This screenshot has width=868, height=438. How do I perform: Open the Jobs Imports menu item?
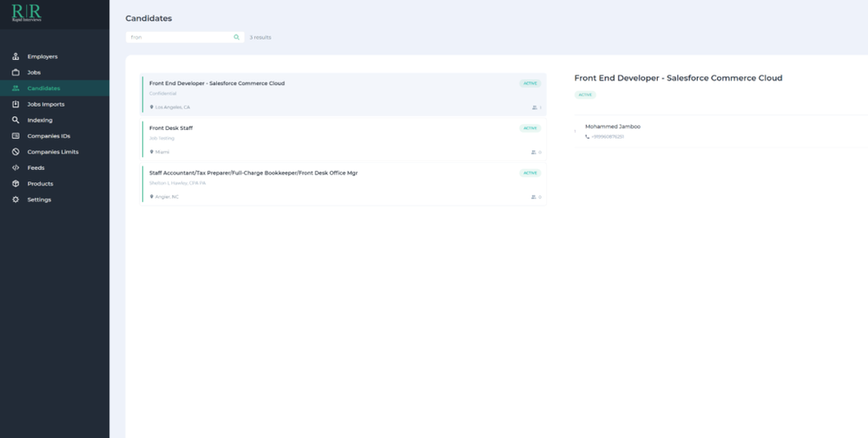46,104
